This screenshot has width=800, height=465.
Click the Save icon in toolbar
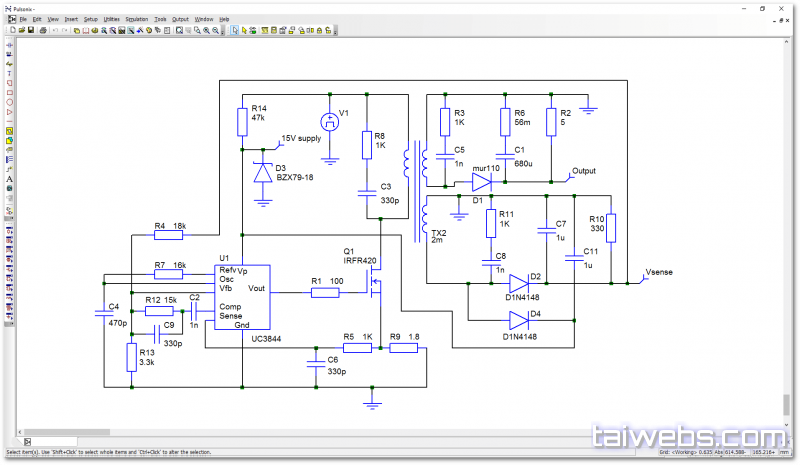click(x=31, y=30)
